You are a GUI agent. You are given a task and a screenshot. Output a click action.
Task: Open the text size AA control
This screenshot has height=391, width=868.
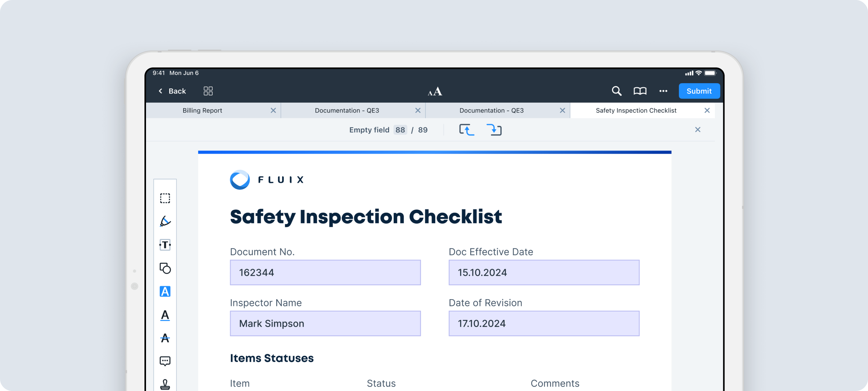pyautogui.click(x=435, y=92)
